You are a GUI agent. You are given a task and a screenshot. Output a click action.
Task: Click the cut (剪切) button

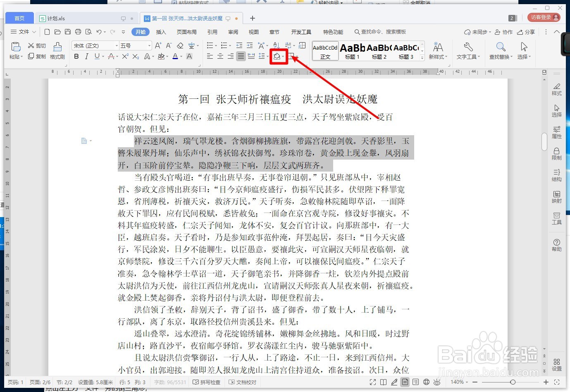(x=37, y=45)
